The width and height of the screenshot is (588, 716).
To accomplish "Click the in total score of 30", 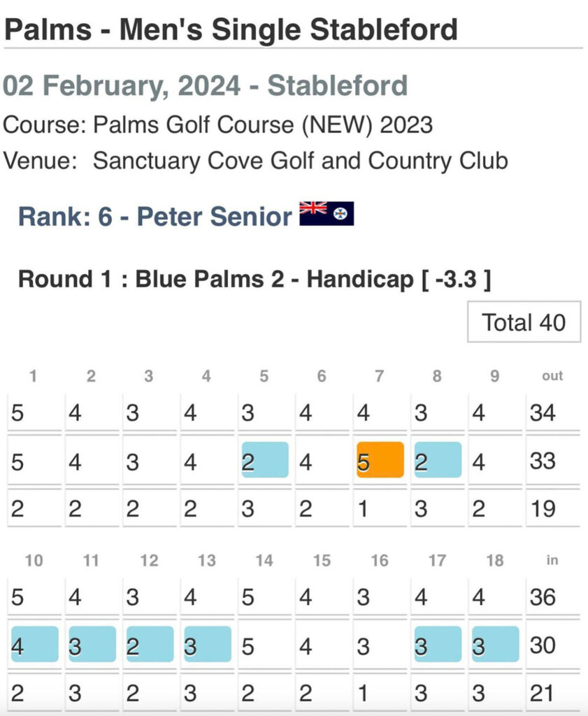I will [x=543, y=645].
